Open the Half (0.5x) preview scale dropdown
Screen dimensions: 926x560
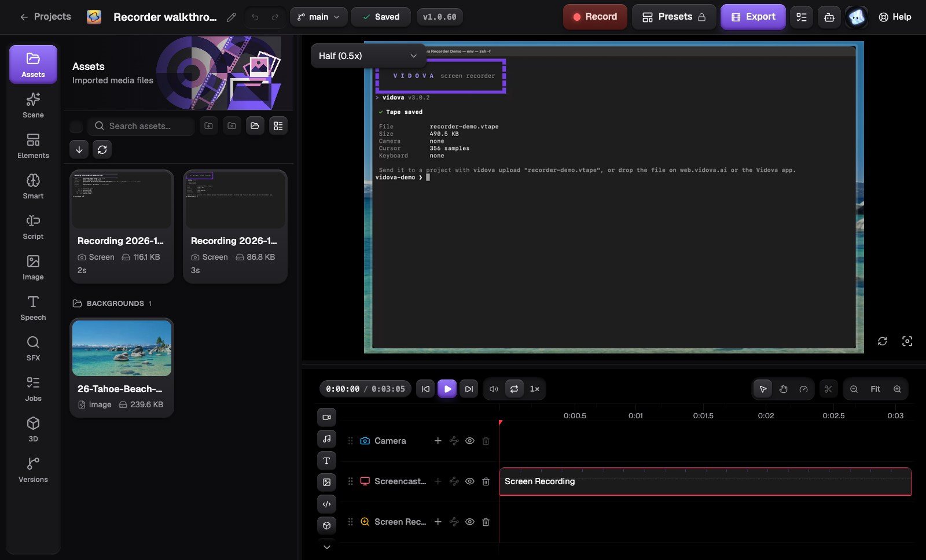coord(368,56)
